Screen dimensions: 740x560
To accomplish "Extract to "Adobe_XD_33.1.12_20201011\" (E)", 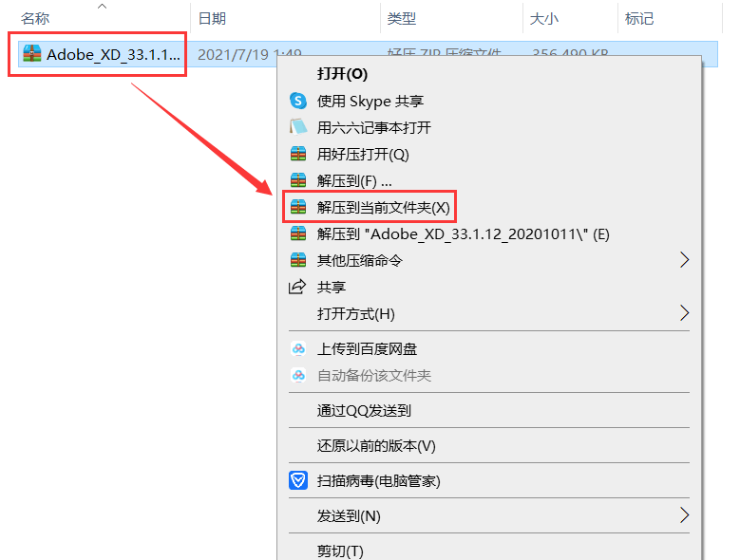I will (x=463, y=233).
